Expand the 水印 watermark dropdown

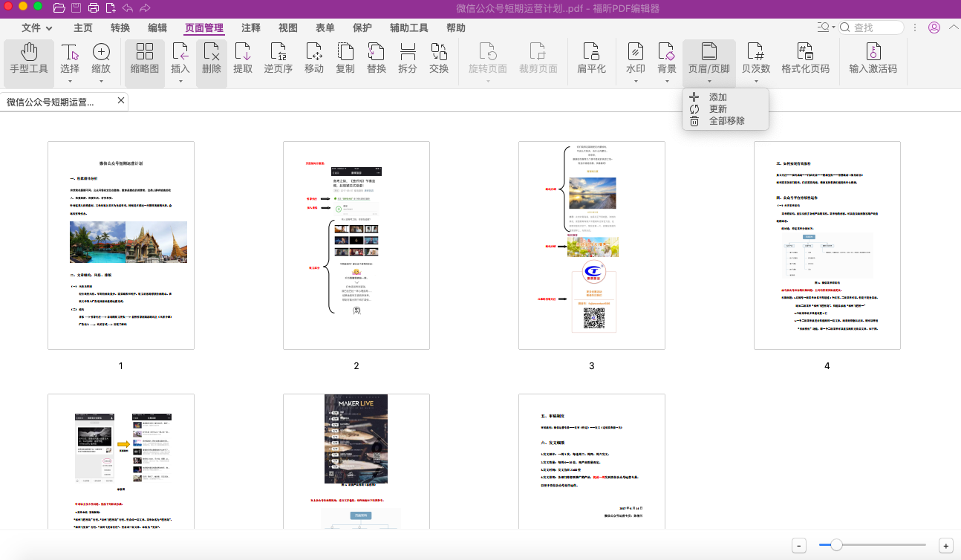tap(636, 80)
